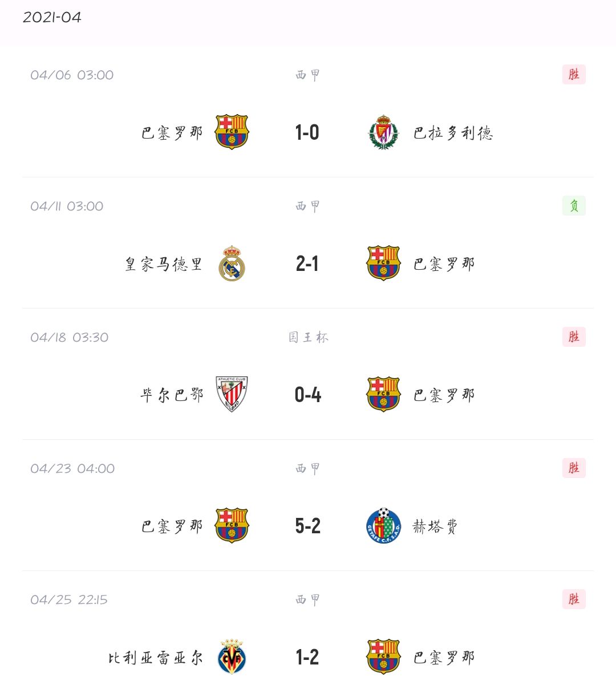Click Barcelona crest in the Valladolid match
Viewport: 616px width, 685px height.
click(232, 132)
